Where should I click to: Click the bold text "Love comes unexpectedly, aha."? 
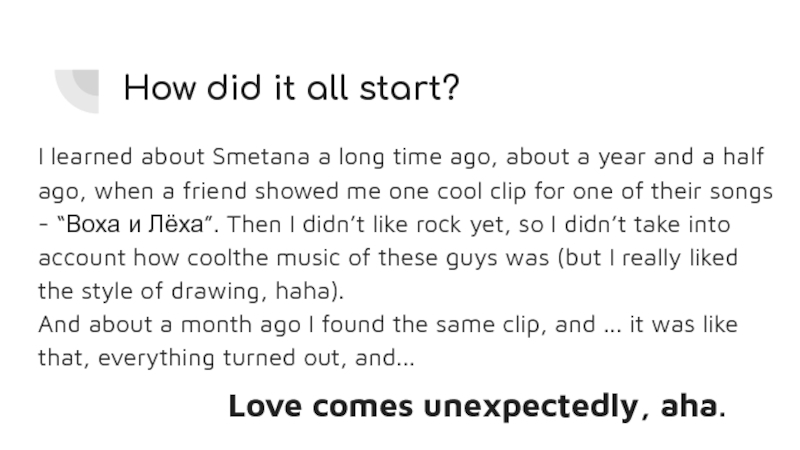pos(478,406)
